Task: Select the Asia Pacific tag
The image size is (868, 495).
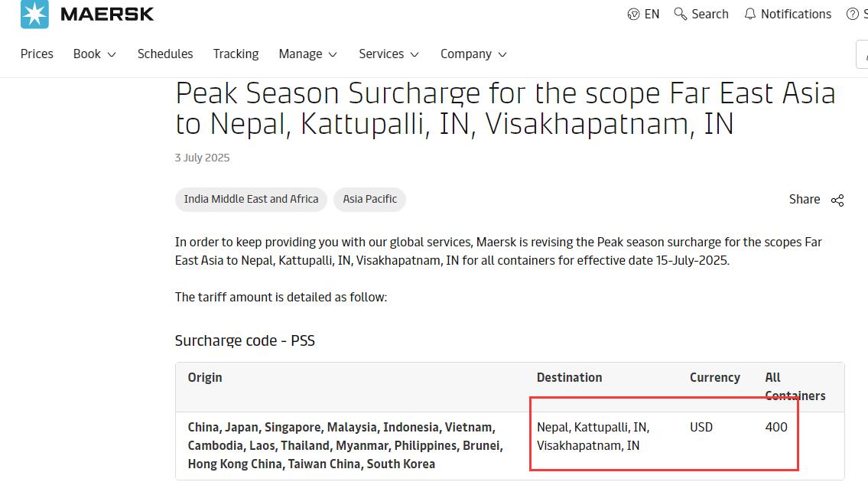Action: (x=370, y=200)
